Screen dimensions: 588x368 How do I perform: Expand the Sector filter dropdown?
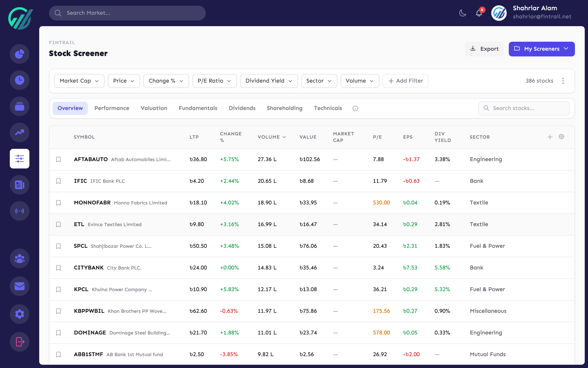(x=319, y=81)
